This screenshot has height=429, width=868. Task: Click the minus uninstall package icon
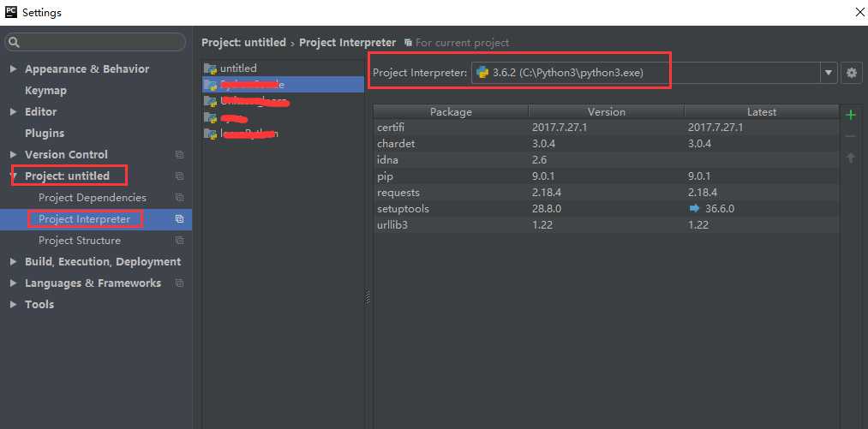[x=851, y=136]
